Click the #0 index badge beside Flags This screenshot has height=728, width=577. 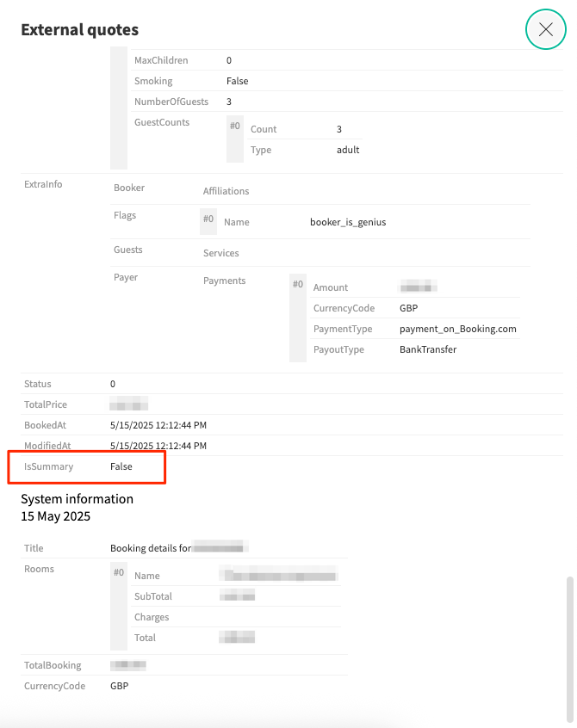tap(208, 219)
